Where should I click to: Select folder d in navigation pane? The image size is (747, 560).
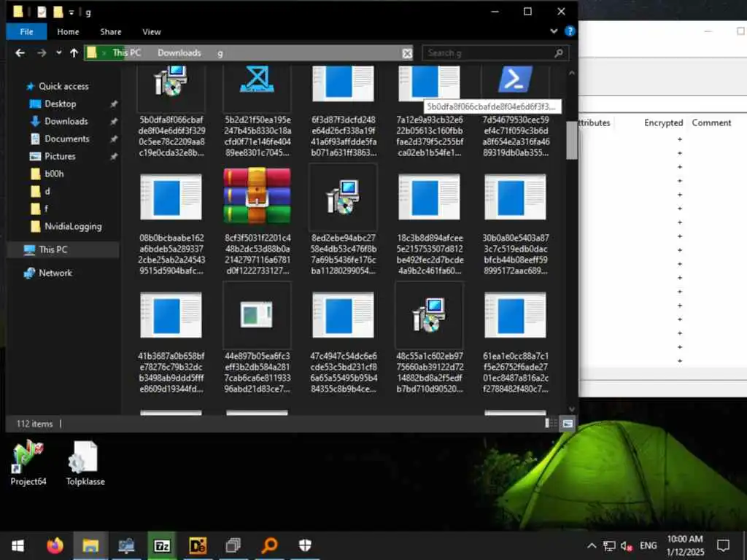coord(47,192)
